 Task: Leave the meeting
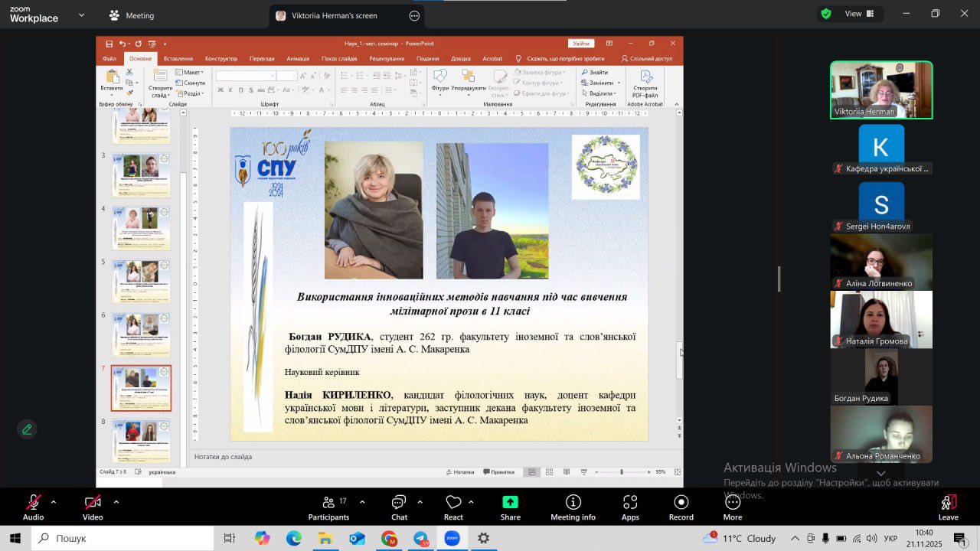pyautogui.click(x=948, y=507)
